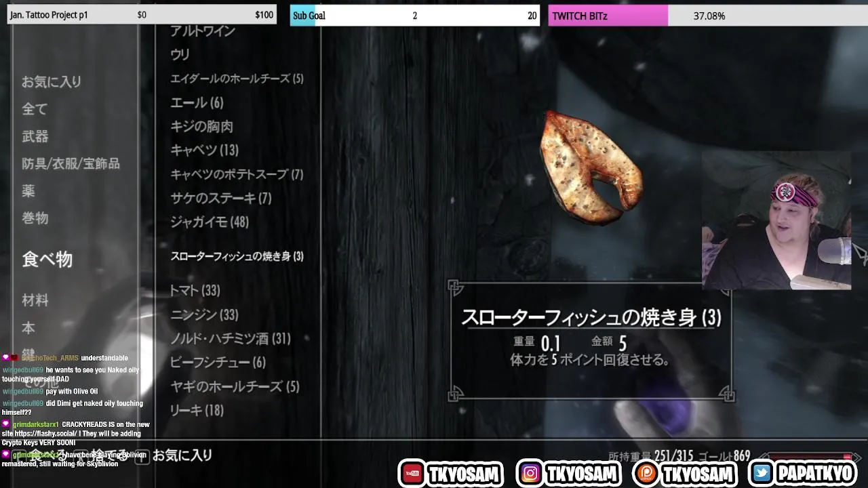Choose ビーフシチュー (6)

coord(218,363)
